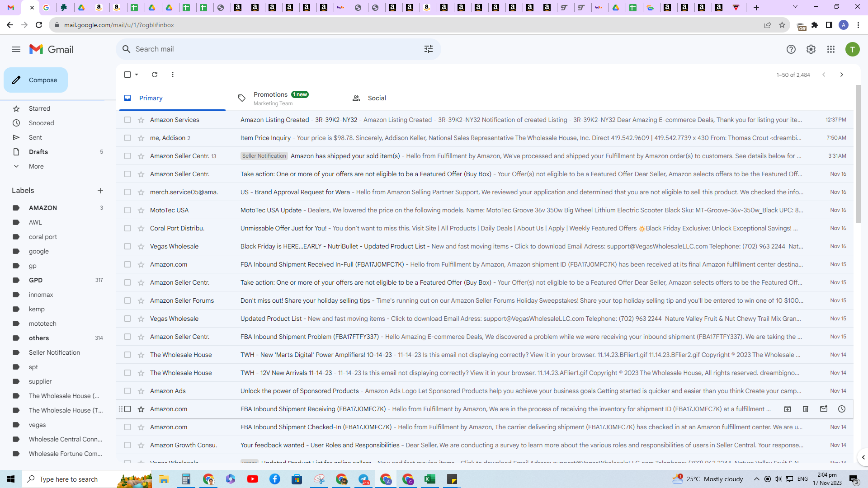Share this page icon in address bar
This screenshot has width=868, height=488.
[768, 25]
